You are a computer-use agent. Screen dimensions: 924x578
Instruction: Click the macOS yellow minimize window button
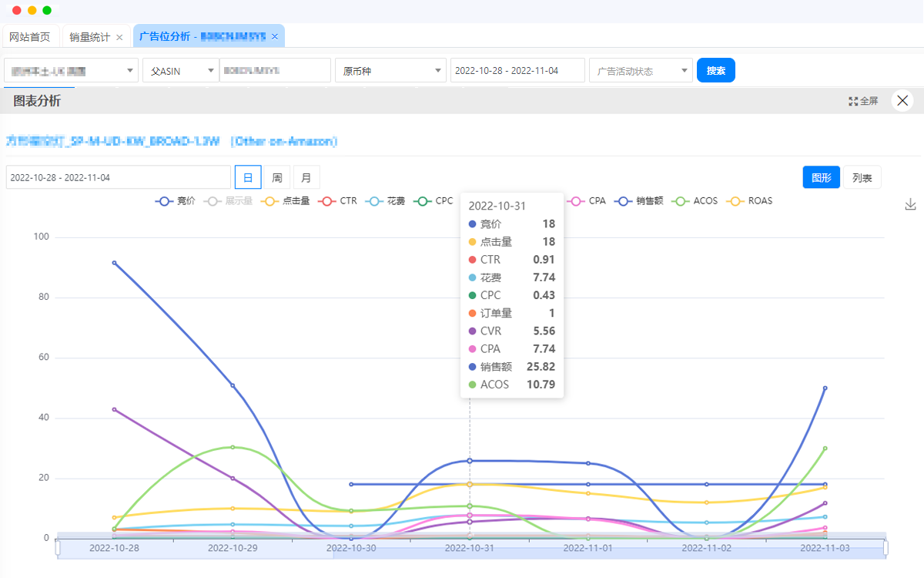click(x=32, y=11)
